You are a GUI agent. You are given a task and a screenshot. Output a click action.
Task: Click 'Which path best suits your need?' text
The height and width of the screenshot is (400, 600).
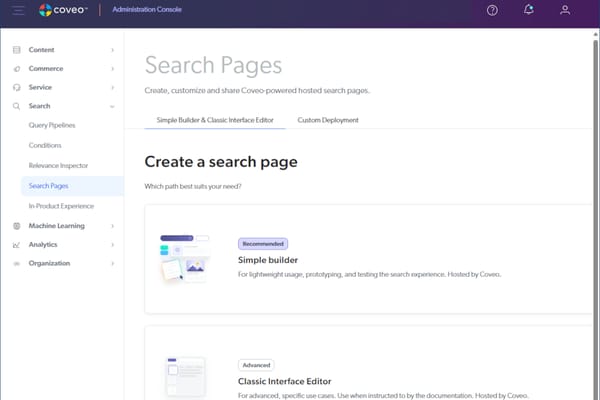(x=193, y=186)
